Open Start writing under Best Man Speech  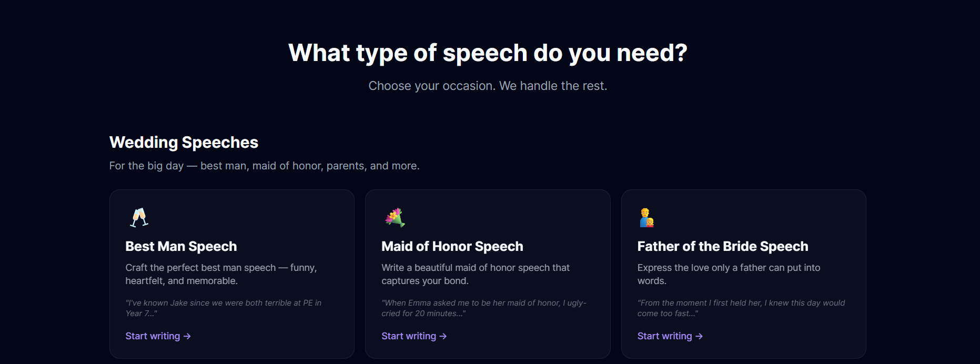[158, 336]
